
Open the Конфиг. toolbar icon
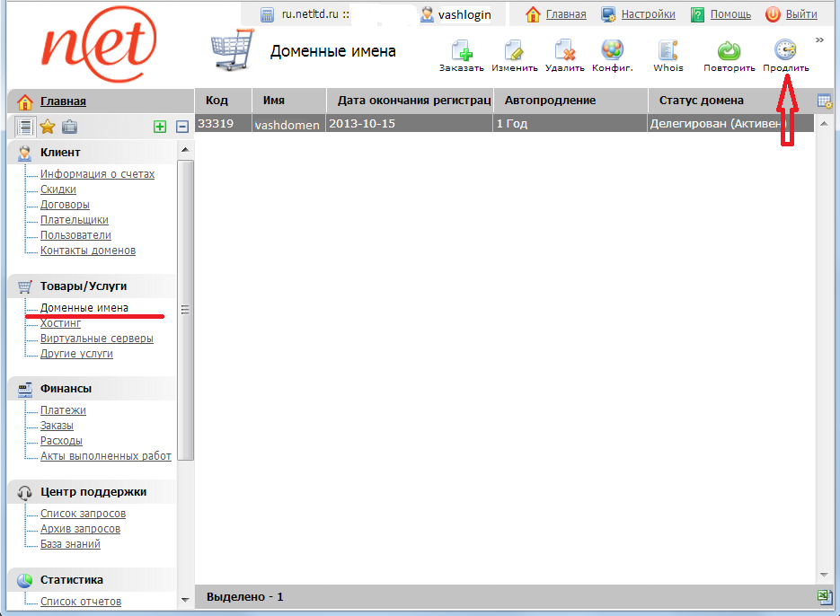tap(612, 51)
